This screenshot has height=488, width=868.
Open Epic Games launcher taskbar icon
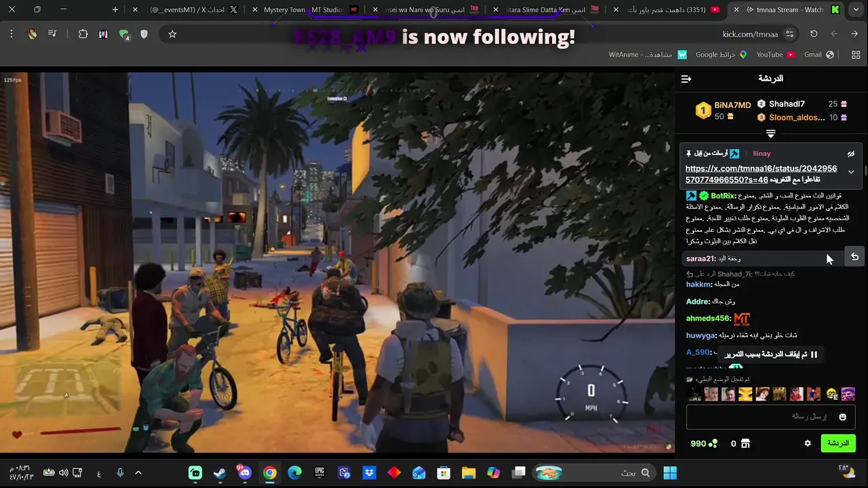(319, 472)
